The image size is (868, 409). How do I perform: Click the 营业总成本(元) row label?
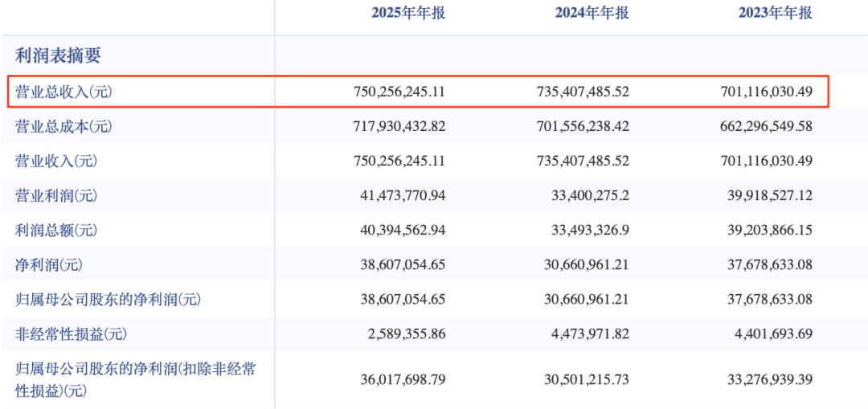(x=63, y=127)
